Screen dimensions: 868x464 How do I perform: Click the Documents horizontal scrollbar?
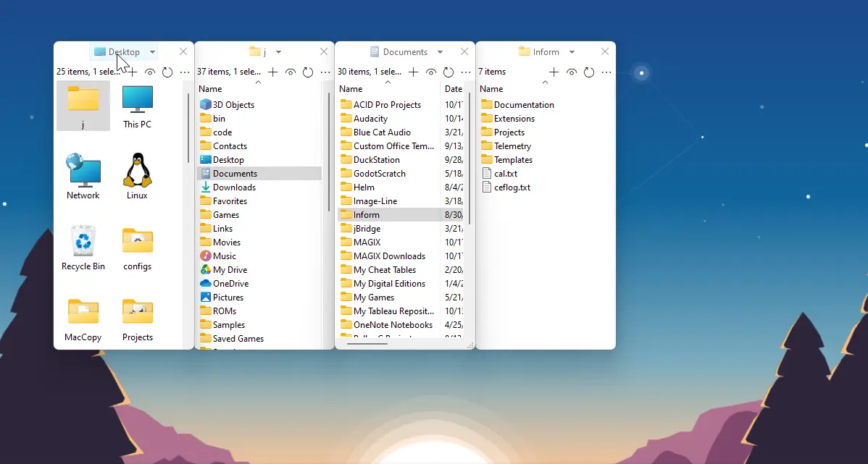(367, 344)
